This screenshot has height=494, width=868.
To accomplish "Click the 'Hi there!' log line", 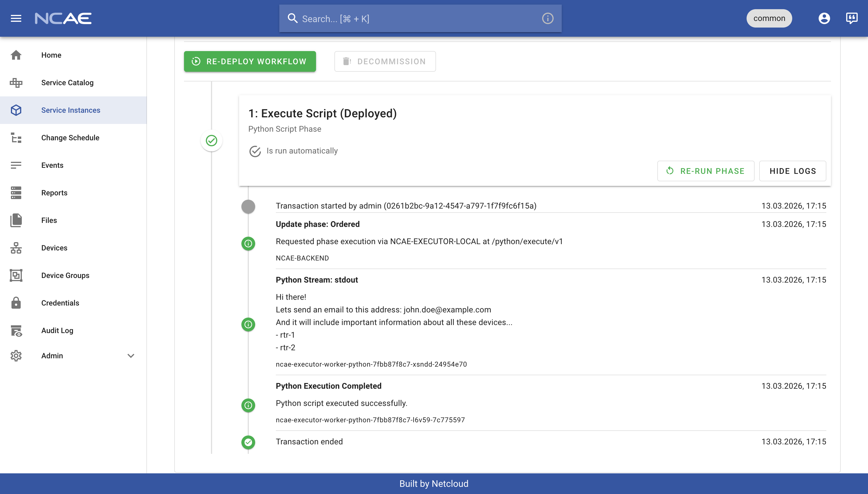I will (291, 297).
